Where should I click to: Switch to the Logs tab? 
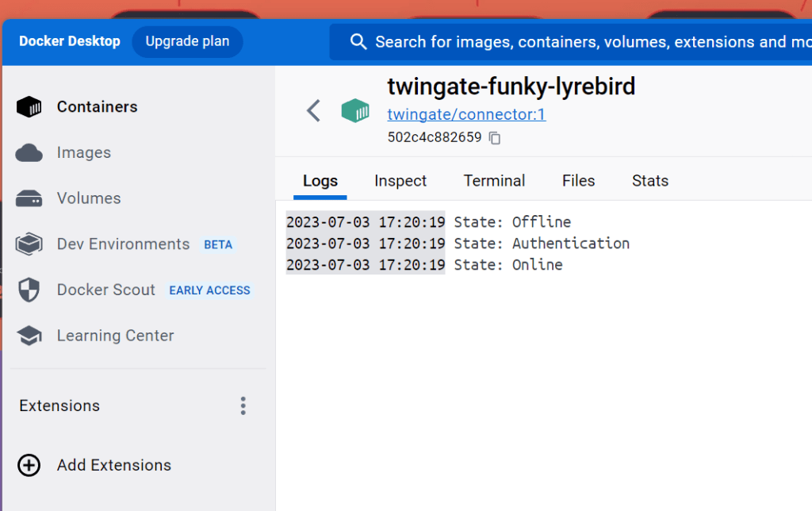pyautogui.click(x=320, y=181)
